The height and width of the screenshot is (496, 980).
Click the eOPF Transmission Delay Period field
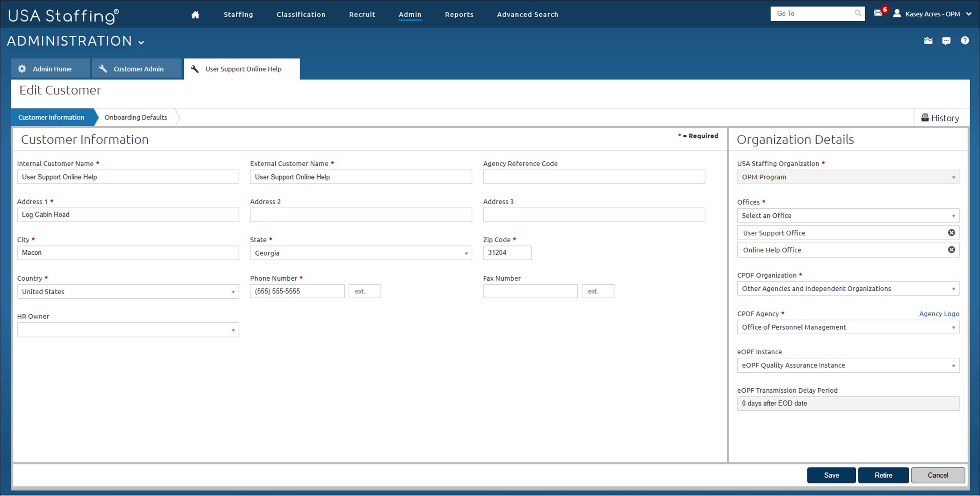(x=848, y=404)
